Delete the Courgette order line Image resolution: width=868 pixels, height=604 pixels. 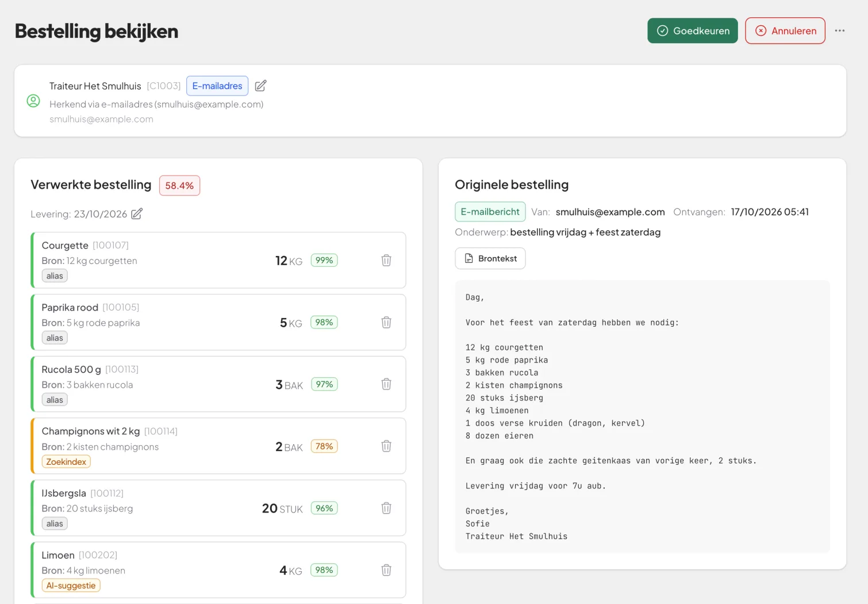pyautogui.click(x=386, y=261)
